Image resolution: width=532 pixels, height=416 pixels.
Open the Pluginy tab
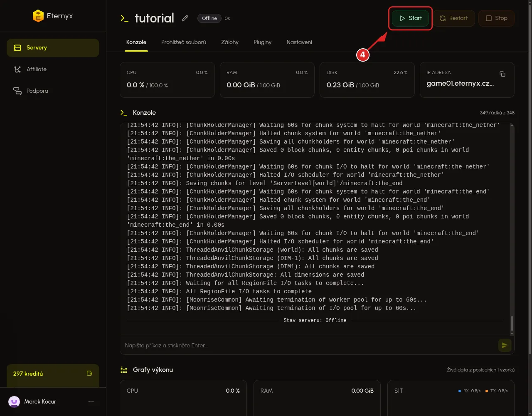point(263,42)
